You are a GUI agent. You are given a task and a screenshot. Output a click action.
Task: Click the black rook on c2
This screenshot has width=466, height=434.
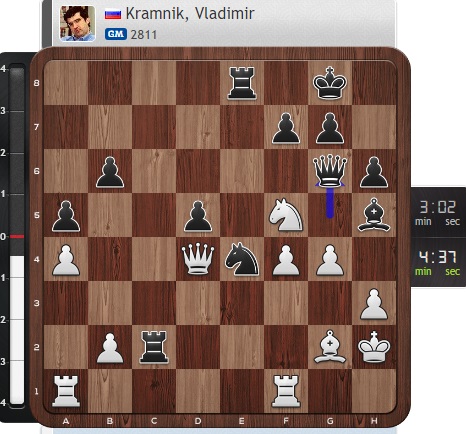[x=154, y=347]
